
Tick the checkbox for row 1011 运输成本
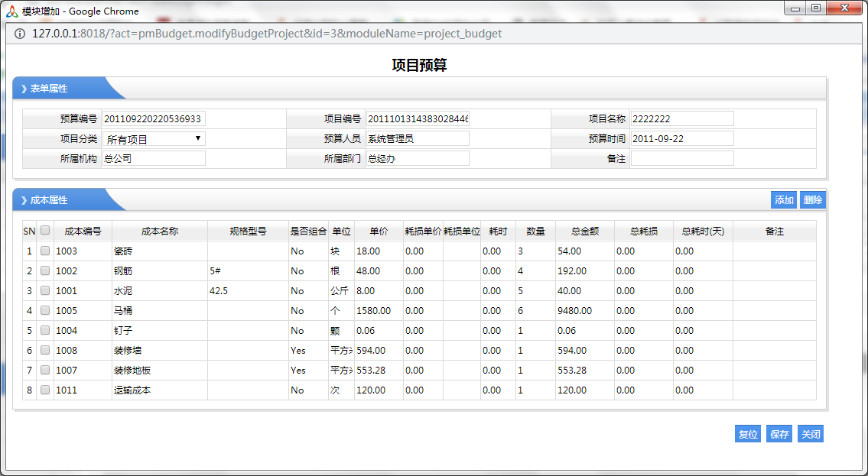[x=45, y=390]
